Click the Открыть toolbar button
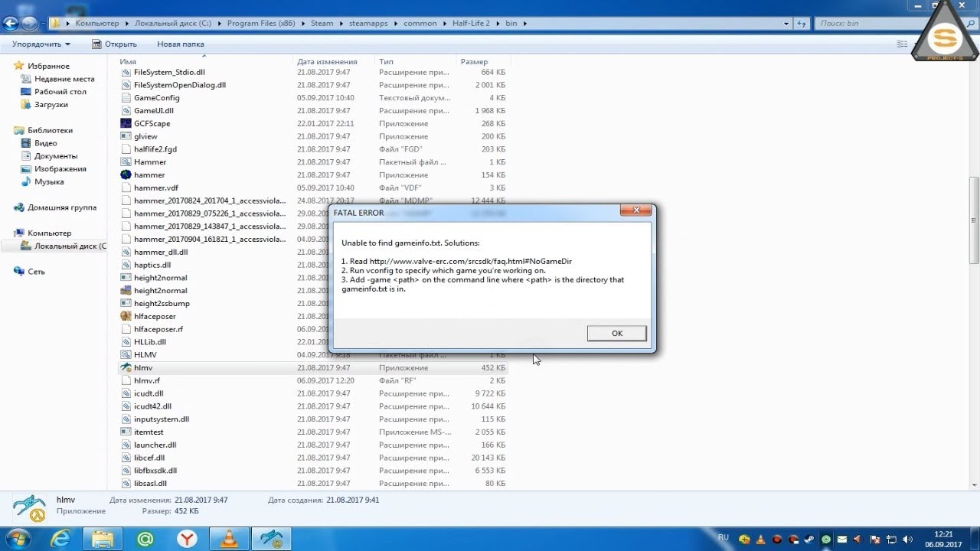 coord(114,44)
